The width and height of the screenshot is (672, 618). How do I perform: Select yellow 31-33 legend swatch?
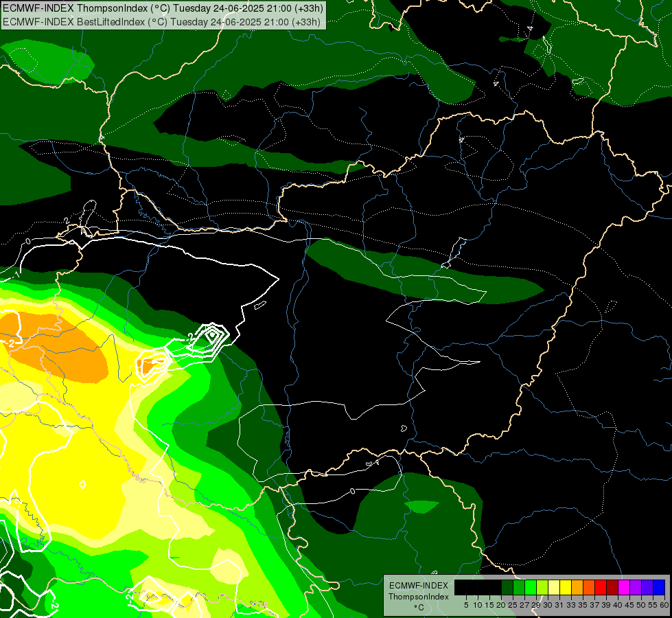pos(566,587)
